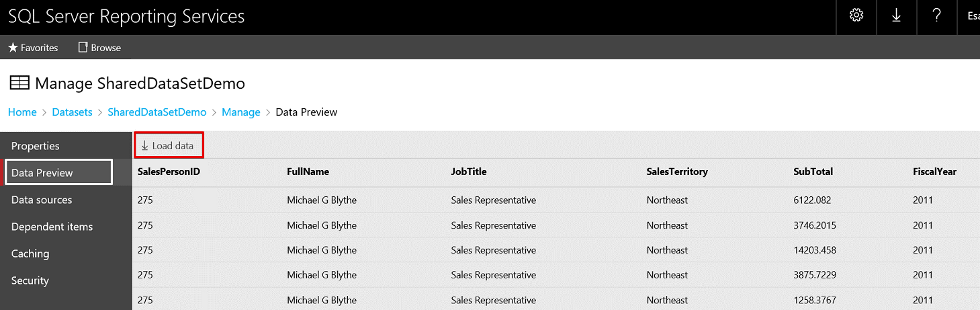Open the settings gear icon

click(856, 16)
